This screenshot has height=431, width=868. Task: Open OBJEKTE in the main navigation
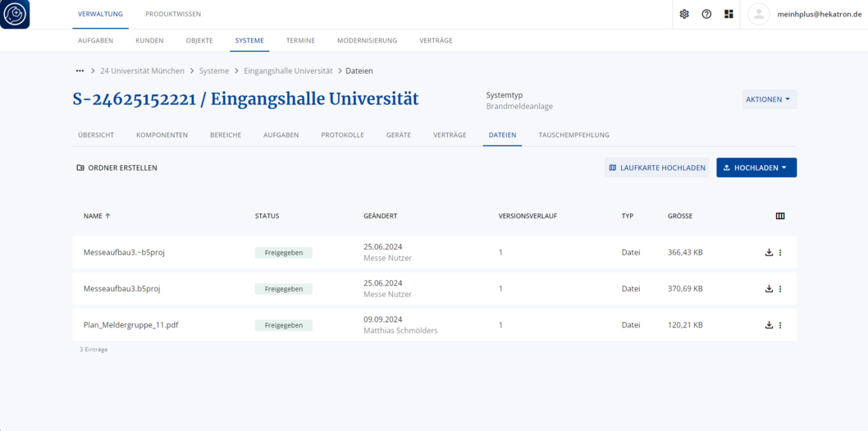click(199, 40)
